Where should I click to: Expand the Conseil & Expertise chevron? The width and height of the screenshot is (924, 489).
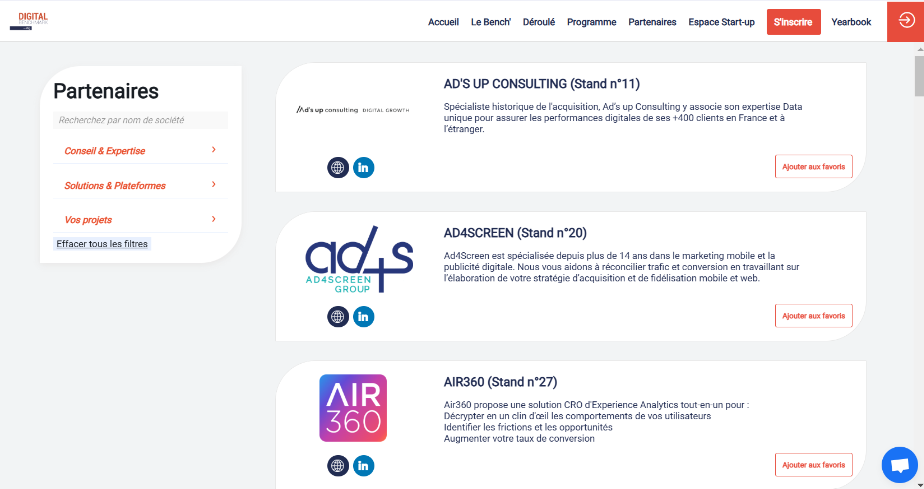point(213,150)
